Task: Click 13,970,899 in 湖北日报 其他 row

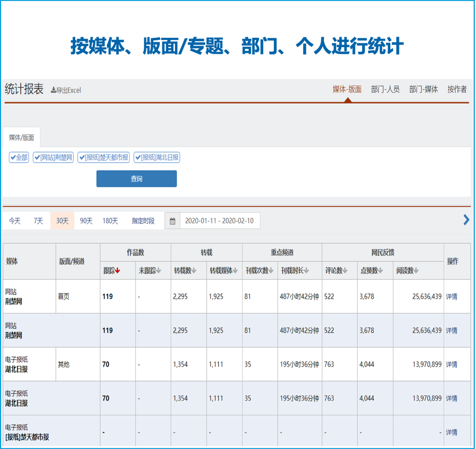Action: pos(427,365)
